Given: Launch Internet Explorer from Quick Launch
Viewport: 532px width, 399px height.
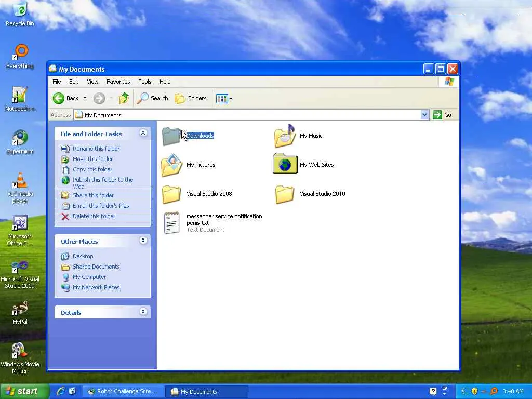Looking at the screenshot, I should point(60,392).
